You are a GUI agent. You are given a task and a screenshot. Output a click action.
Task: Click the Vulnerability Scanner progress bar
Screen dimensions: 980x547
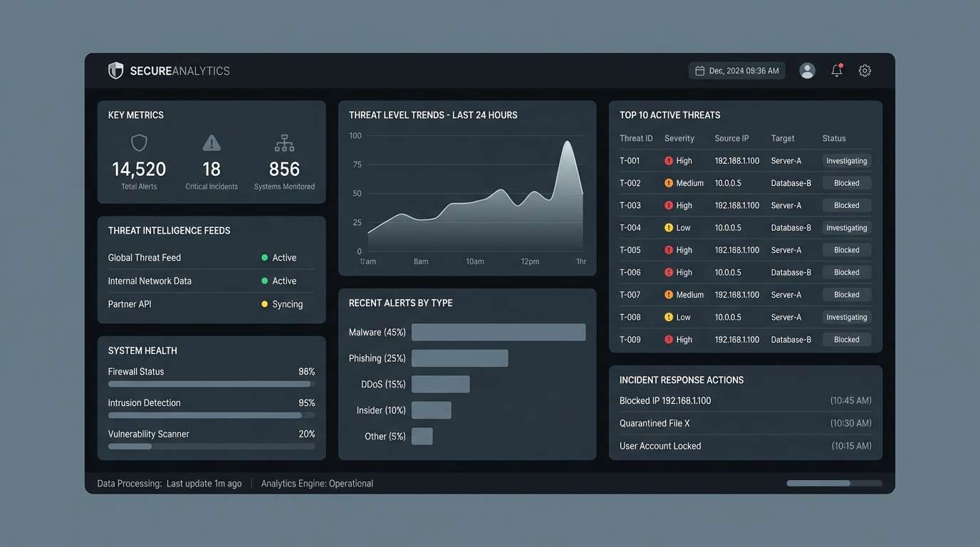[x=211, y=446]
